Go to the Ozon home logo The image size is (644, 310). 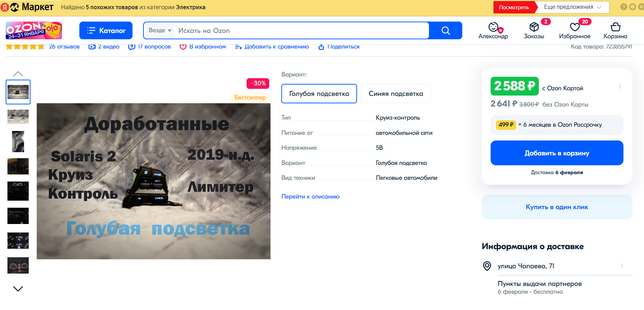tap(34, 30)
